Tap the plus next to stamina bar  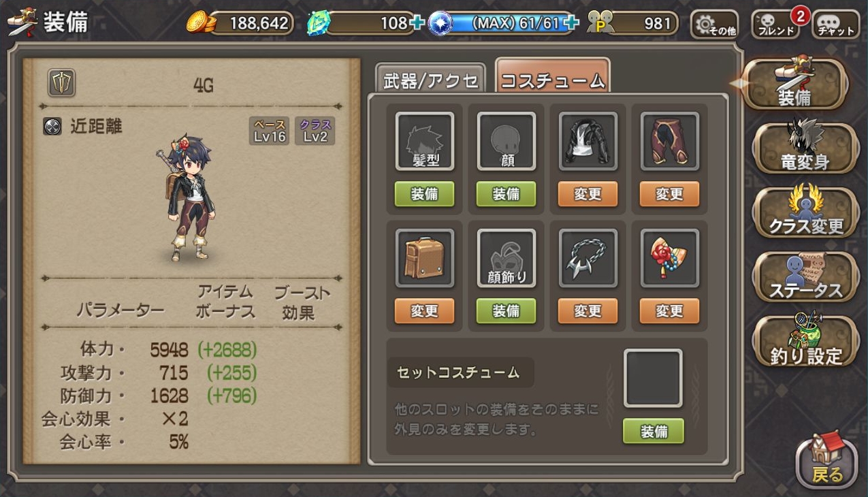(572, 23)
